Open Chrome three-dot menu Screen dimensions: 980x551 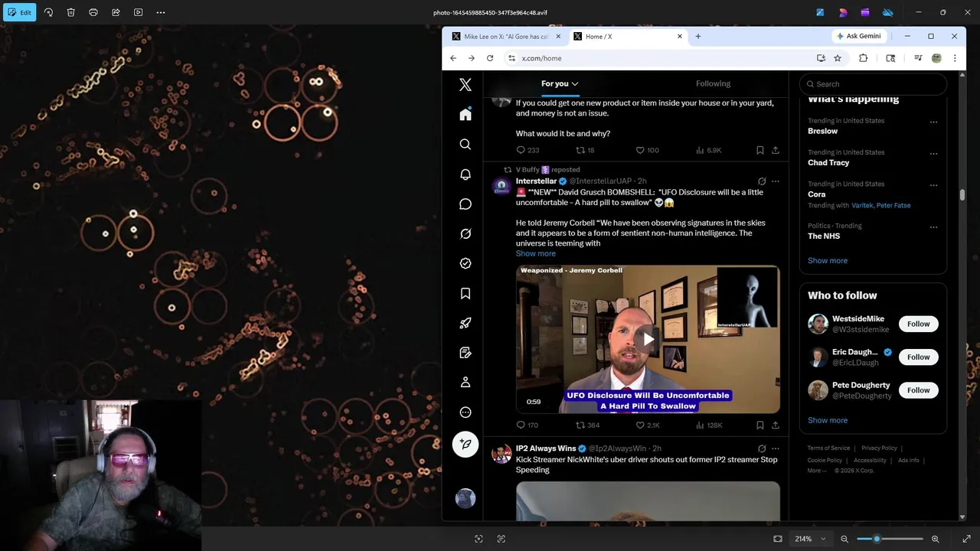pyautogui.click(x=955, y=58)
